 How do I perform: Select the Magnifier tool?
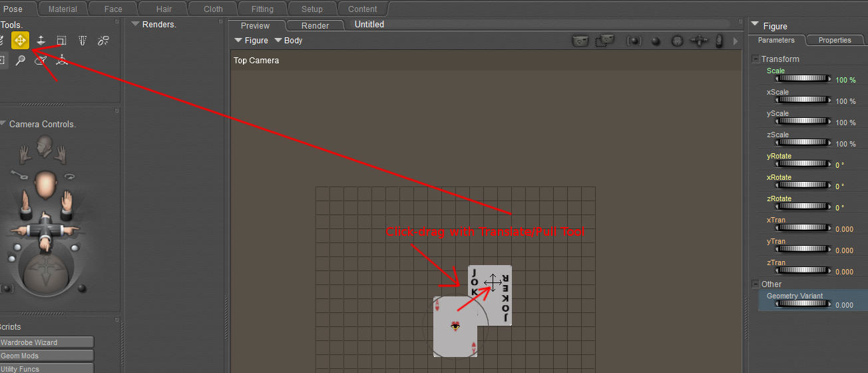click(21, 61)
